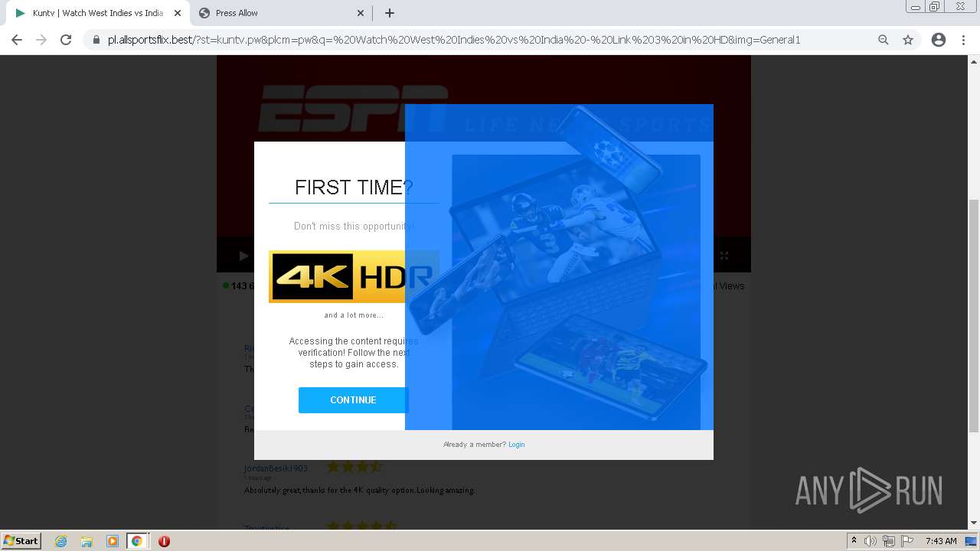Open the Action Center flag icon
This screenshot has width=980, height=551.
coord(906,541)
